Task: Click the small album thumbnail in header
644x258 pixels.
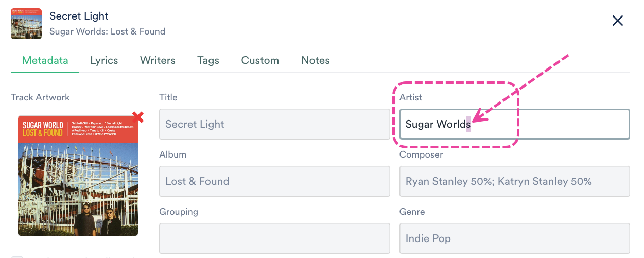Action: (26, 24)
